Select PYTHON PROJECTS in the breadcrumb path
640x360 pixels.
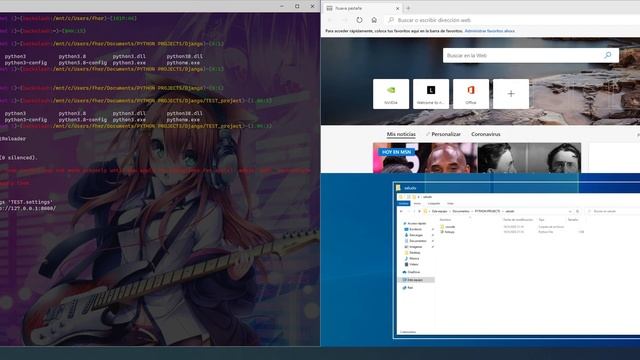(487, 211)
